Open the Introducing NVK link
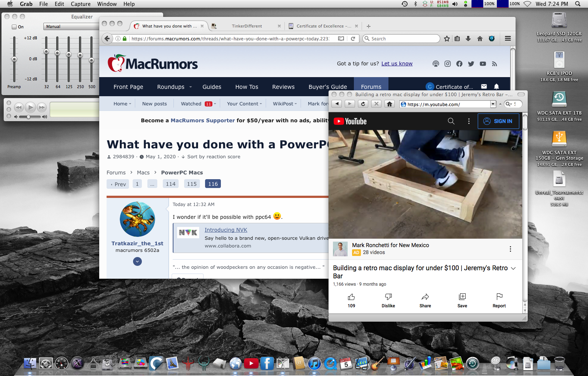The image size is (588, 376). [226, 230]
